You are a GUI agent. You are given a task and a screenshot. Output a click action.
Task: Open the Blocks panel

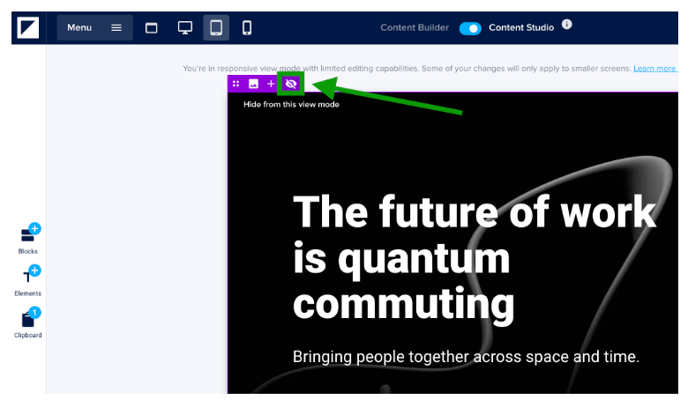pos(28,238)
